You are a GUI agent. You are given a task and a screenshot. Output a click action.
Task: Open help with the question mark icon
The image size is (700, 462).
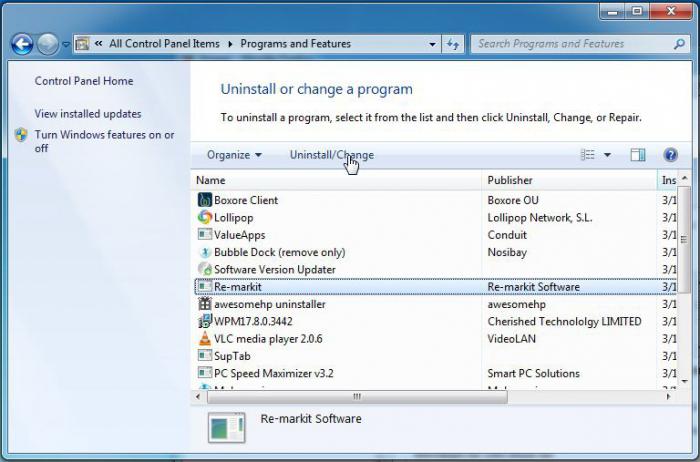671,155
